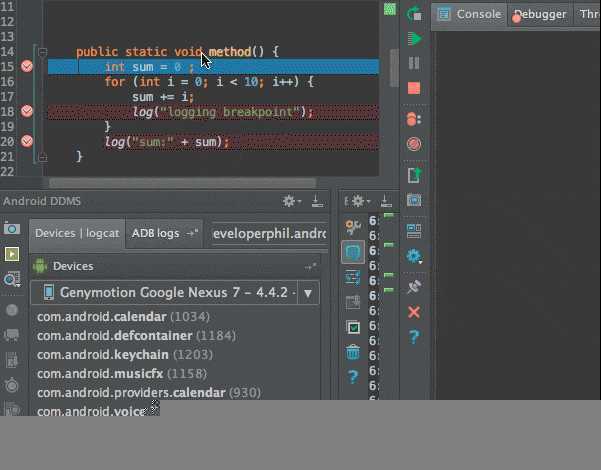The image size is (601, 470).
Task: Click the Android DDMS panel title
Action: tap(42, 201)
